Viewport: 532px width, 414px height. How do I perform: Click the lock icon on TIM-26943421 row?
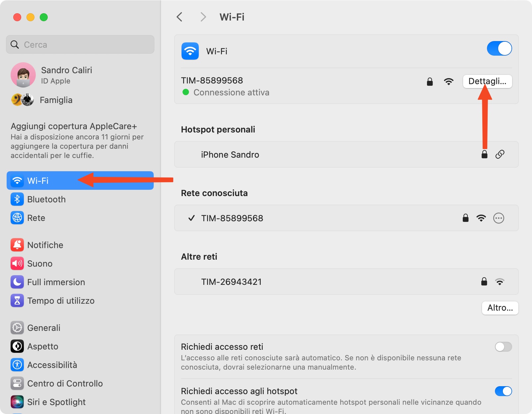point(484,282)
